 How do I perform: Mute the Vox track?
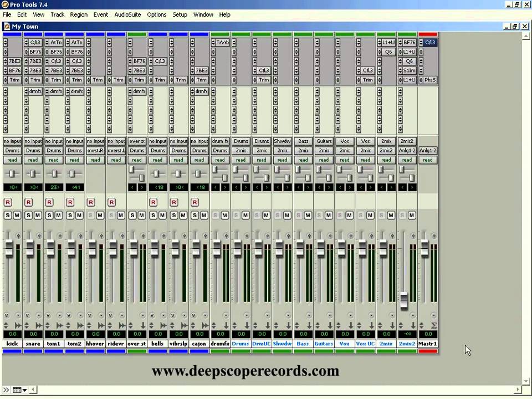pyautogui.click(x=349, y=216)
